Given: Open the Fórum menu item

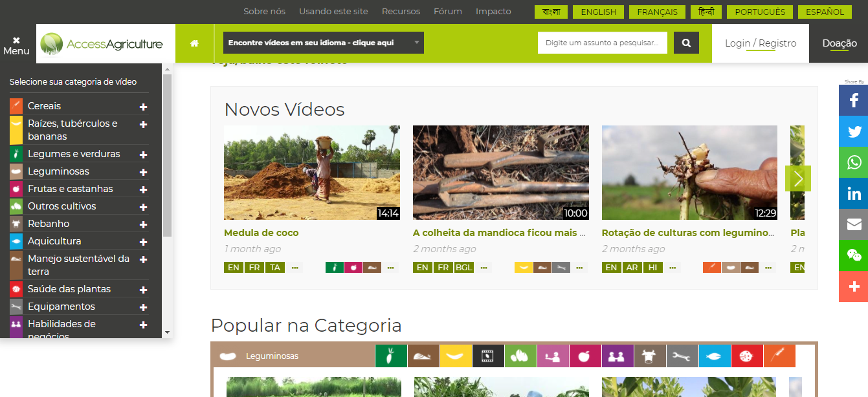Looking at the screenshot, I should [x=448, y=12].
